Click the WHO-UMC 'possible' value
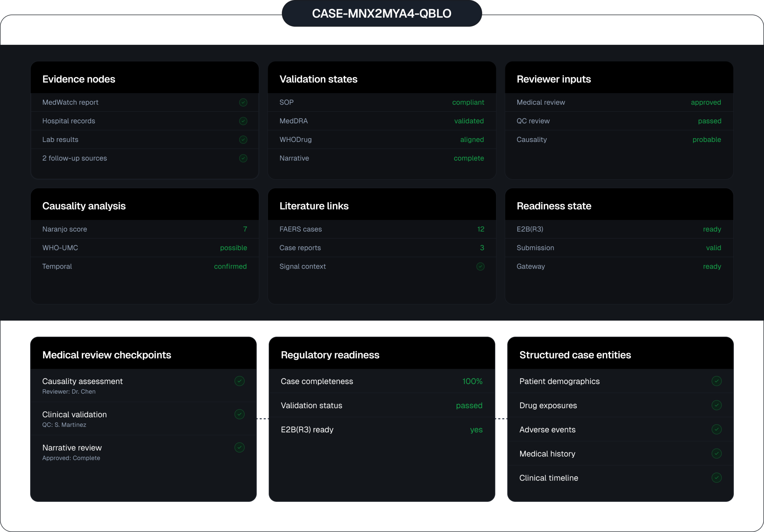 coord(234,248)
